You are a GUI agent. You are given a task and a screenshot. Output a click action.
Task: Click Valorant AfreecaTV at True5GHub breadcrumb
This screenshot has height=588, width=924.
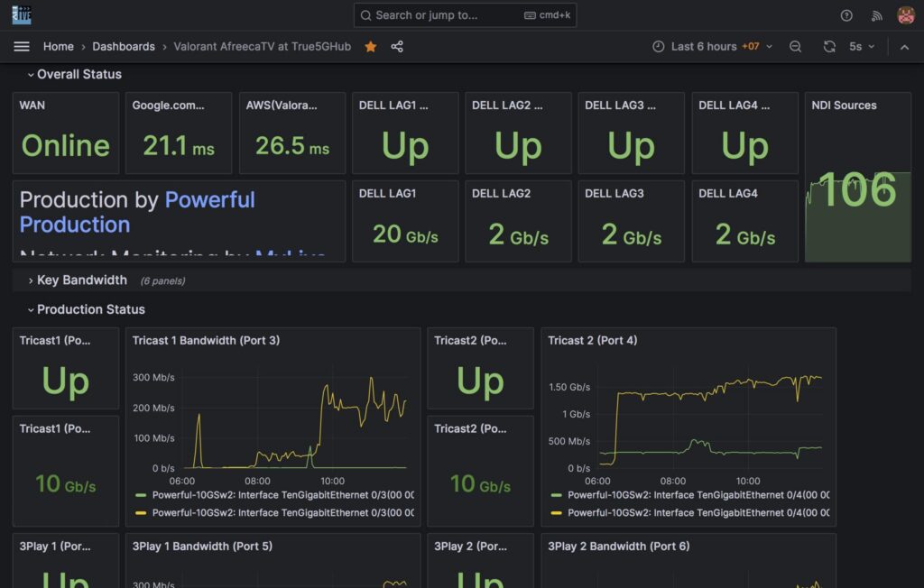(x=263, y=47)
